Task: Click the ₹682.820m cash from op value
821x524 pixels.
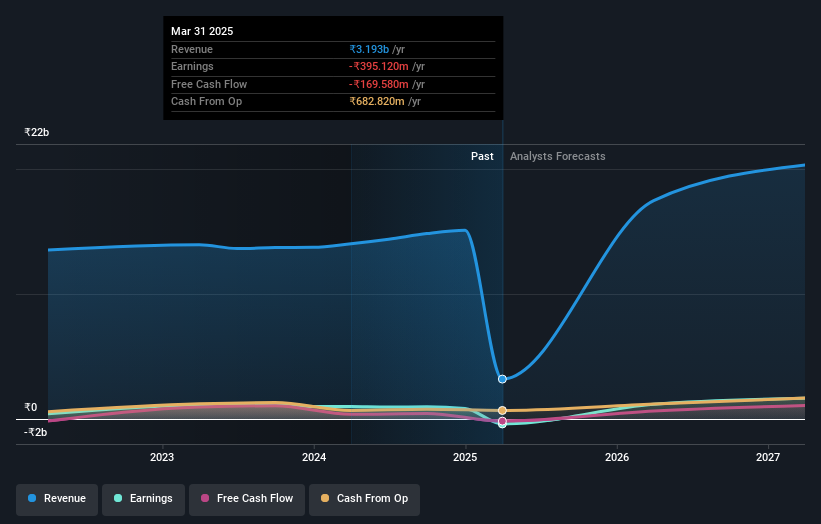Action: pos(377,102)
